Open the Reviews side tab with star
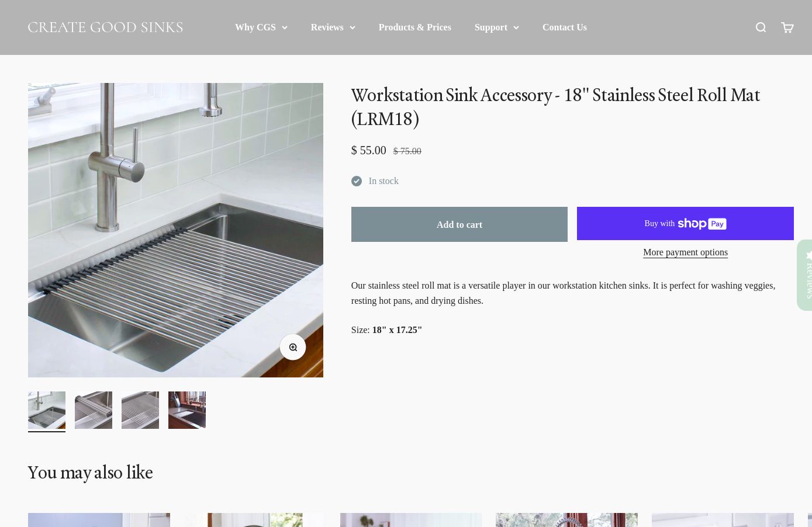812x527 pixels. pos(806,275)
